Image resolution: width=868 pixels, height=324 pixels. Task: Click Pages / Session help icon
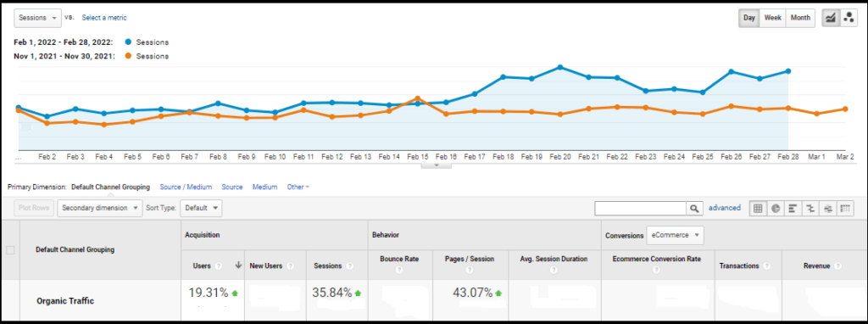469,271
